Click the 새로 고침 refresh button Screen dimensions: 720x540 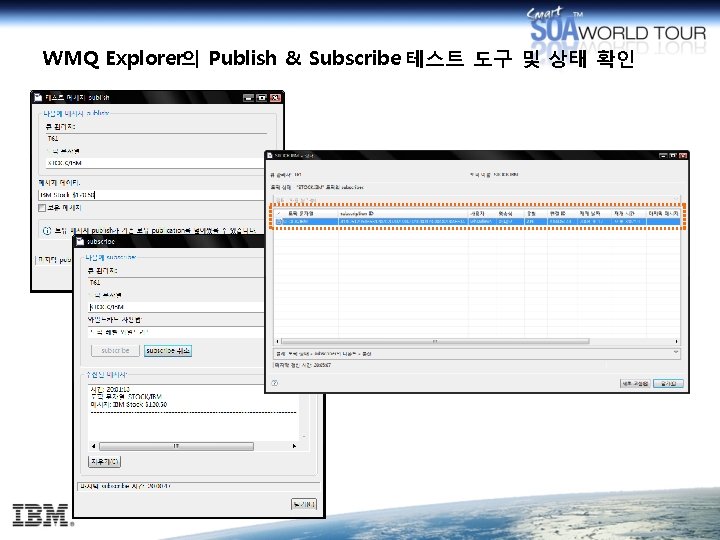pos(635,383)
